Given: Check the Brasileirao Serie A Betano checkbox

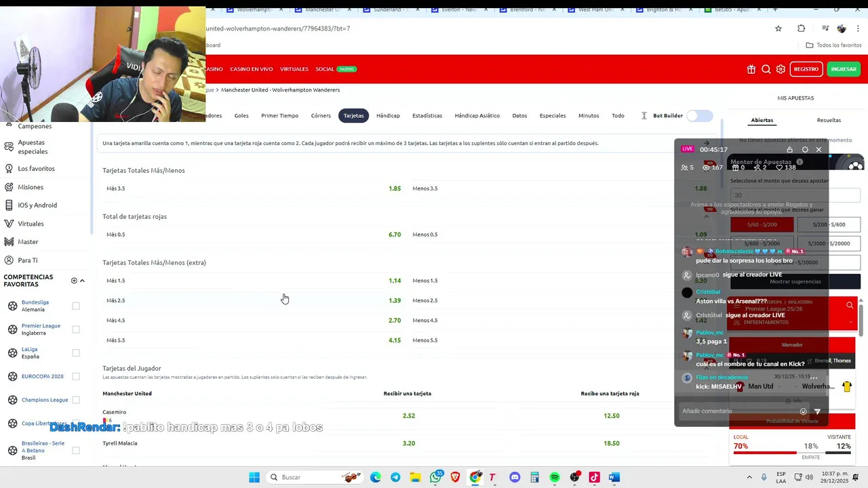Looking at the screenshot, I should 76,450.
